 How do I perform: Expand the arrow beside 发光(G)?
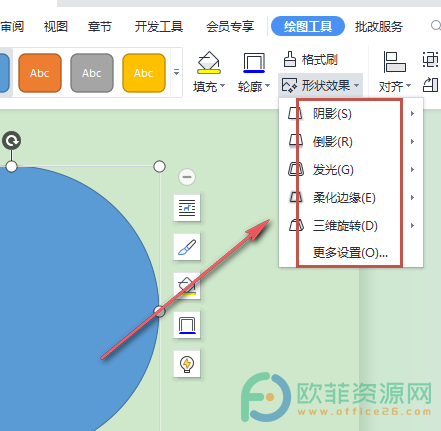[x=412, y=170]
